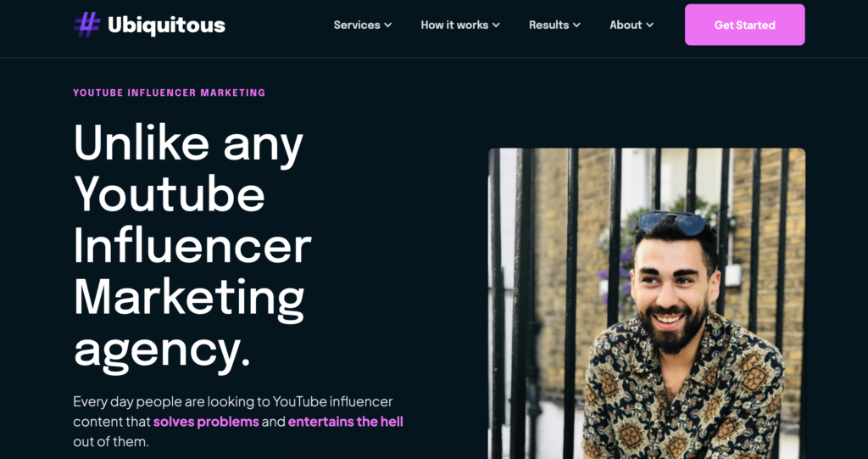This screenshot has width=868, height=459.
Task: Click the pink Get Started button
Action: click(744, 25)
